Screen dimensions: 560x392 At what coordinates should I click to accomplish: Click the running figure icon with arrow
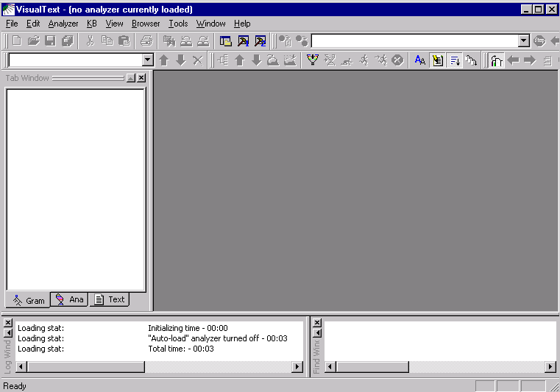tap(380, 60)
